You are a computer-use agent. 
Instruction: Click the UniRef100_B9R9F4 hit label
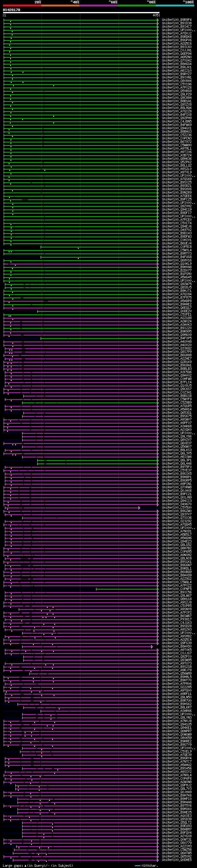[x=177, y=20]
